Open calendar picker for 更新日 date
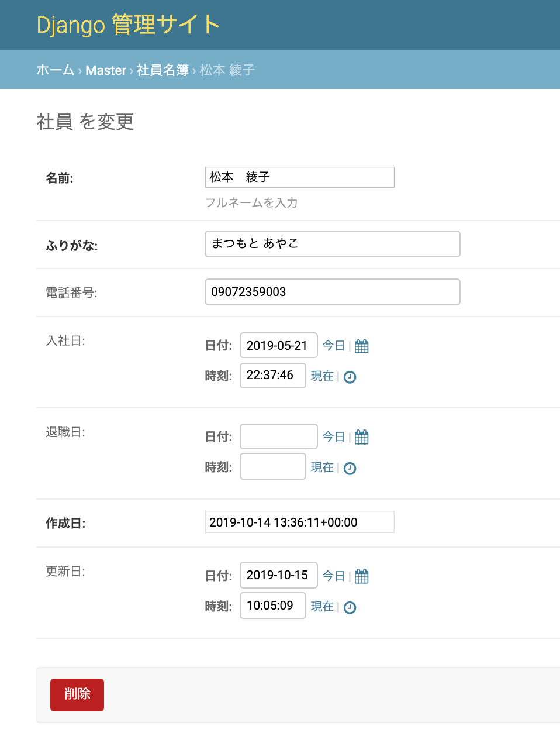Viewport: 560px width, 743px height. pos(362,576)
